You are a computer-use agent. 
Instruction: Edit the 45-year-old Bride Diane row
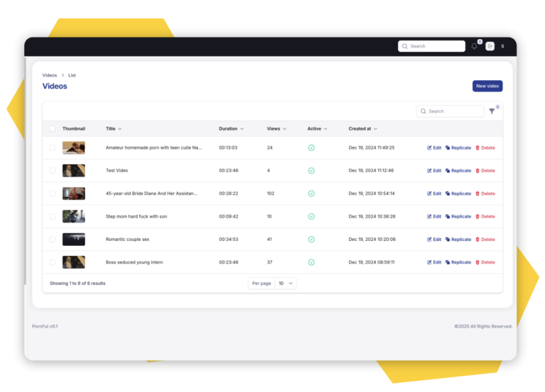434,194
